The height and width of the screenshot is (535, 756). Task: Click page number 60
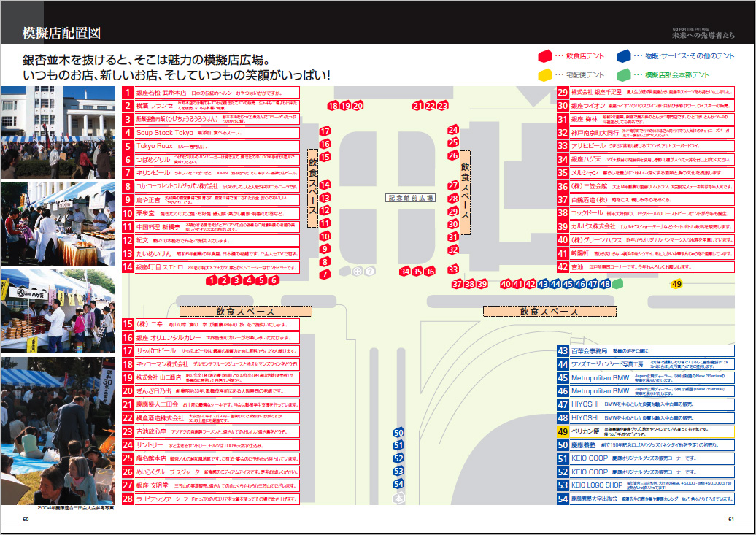click(26, 520)
